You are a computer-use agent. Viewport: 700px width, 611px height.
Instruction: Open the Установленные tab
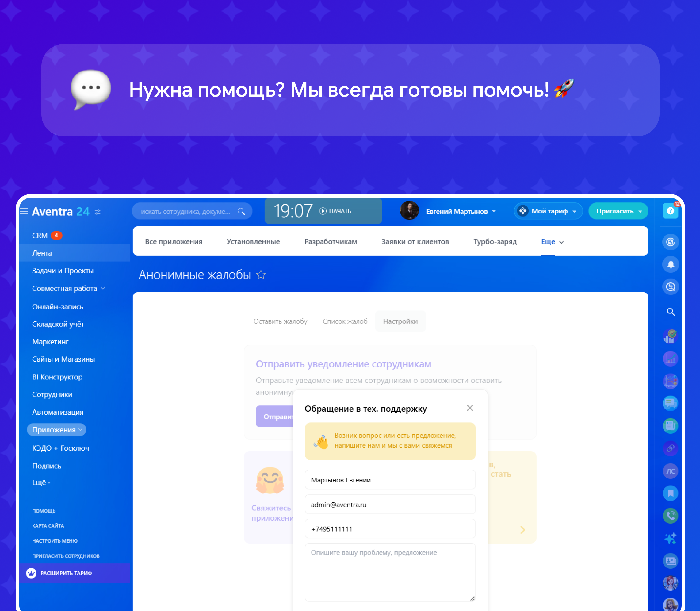pos(253,242)
